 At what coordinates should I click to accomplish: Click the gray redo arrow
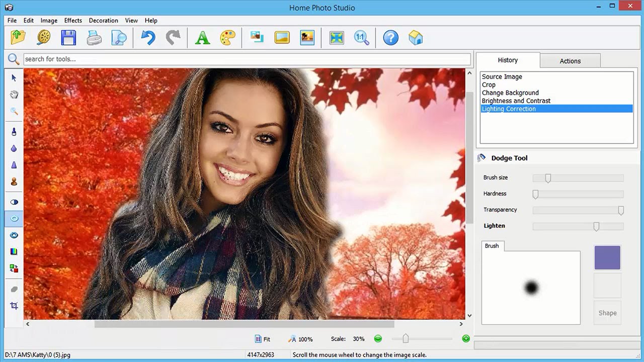click(x=173, y=38)
